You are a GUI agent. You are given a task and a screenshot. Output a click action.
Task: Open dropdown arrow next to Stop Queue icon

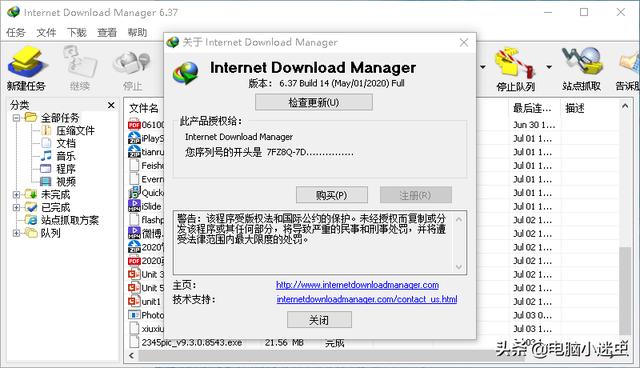(549, 67)
